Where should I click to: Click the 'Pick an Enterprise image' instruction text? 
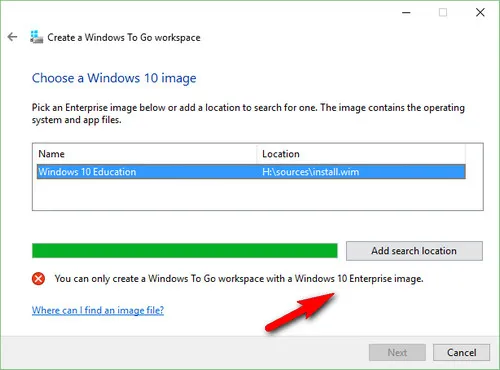pos(248,113)
